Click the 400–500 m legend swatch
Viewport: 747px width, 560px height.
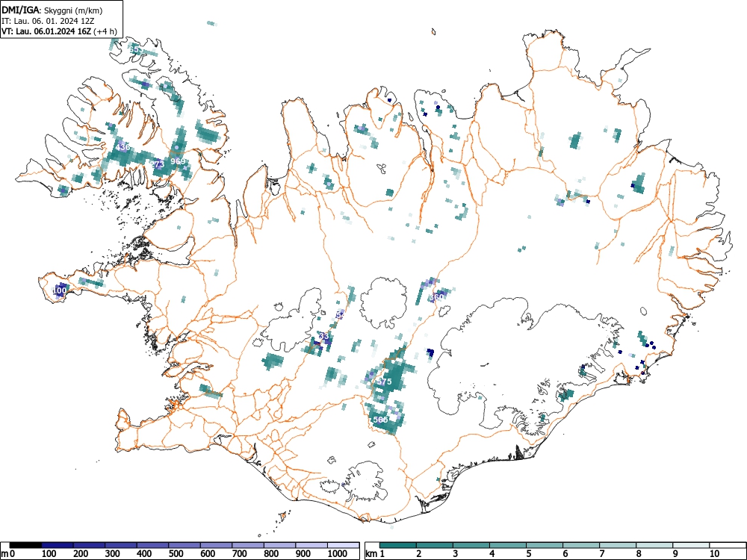(x=152, y=545)
